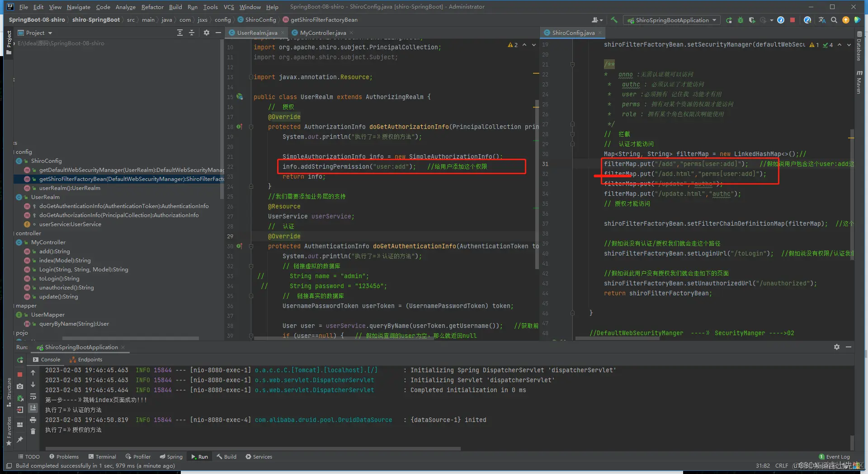
Task: Open Search Everywhere magnifier icon
Action: tap(834, 20)
